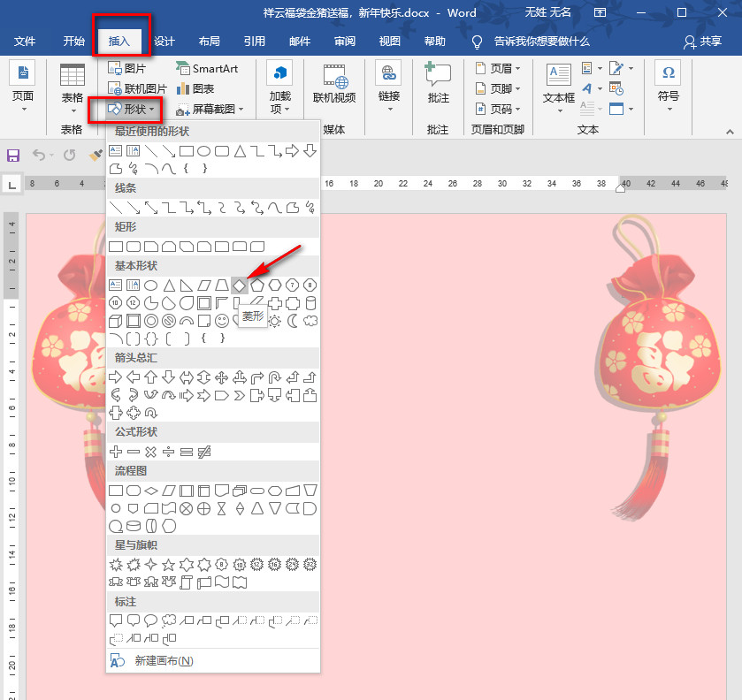Image resolution: width=742 pixels, height=700 pixels.
Task: Choose the cube shape in Basic Shapes
Action: (116, 321)
